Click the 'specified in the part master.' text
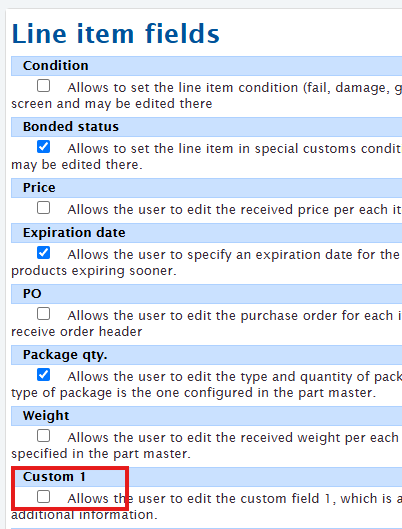 (x=101, y=454)
